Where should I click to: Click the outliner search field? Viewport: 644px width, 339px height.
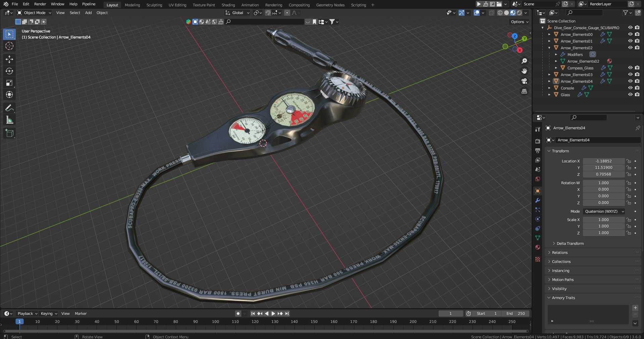(584, 13)
